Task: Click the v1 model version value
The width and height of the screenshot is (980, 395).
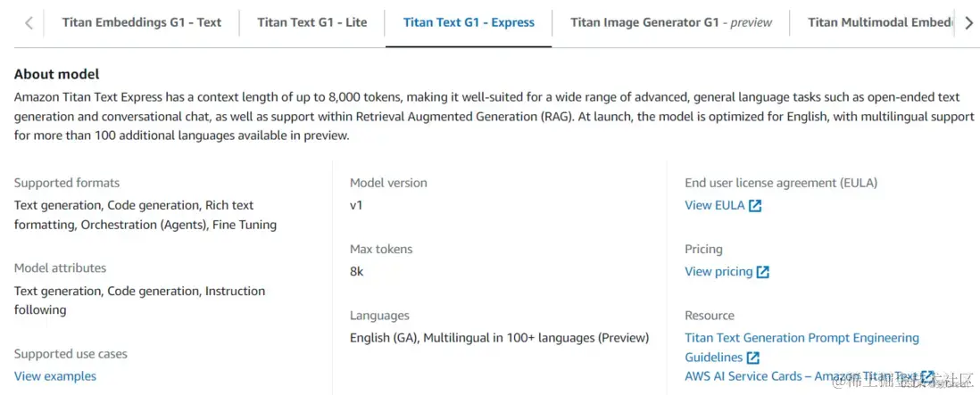Action: [356, 205]
